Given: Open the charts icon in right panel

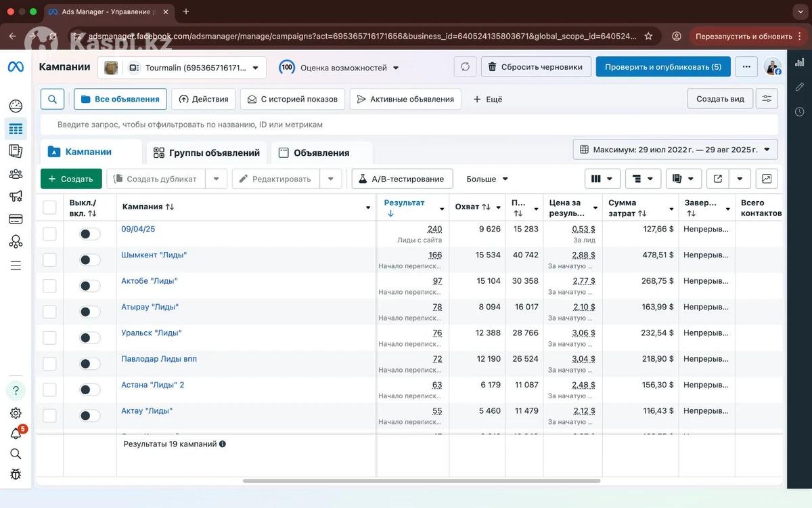Looking at the screenshot, I should (800, 62).
